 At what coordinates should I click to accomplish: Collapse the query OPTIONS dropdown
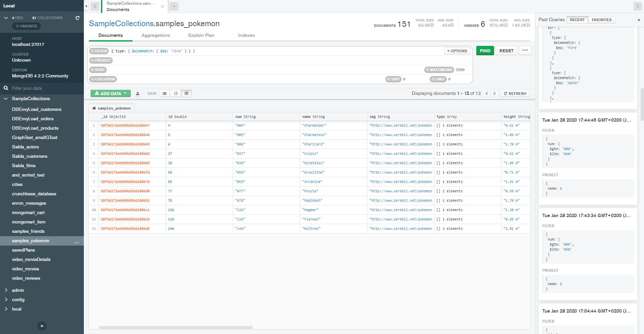point(457,51)
